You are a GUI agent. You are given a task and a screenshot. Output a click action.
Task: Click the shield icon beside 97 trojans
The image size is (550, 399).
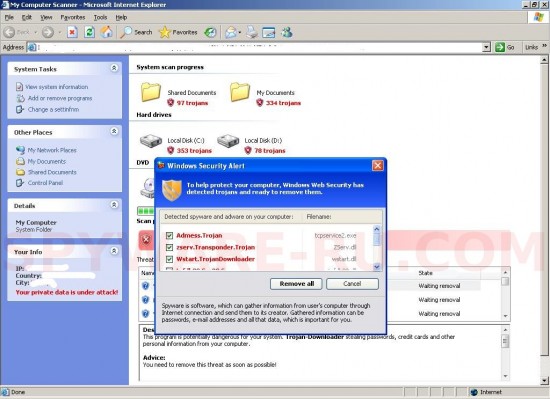point(171,102)
